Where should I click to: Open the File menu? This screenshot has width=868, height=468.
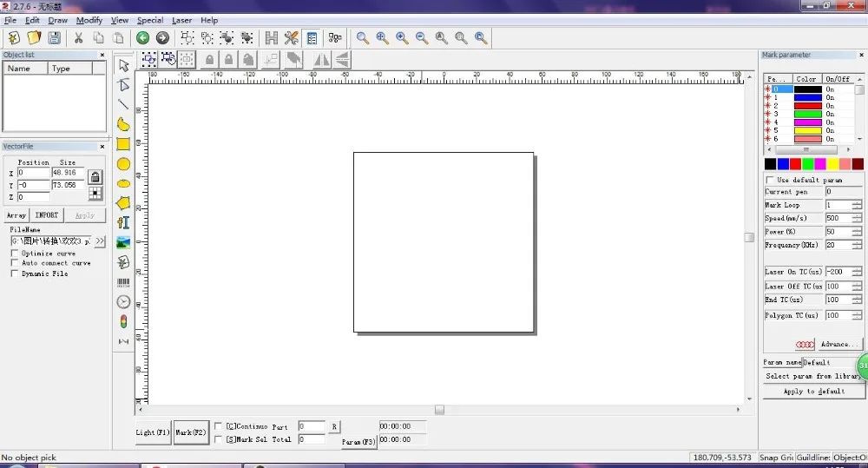tap(10, 20)
